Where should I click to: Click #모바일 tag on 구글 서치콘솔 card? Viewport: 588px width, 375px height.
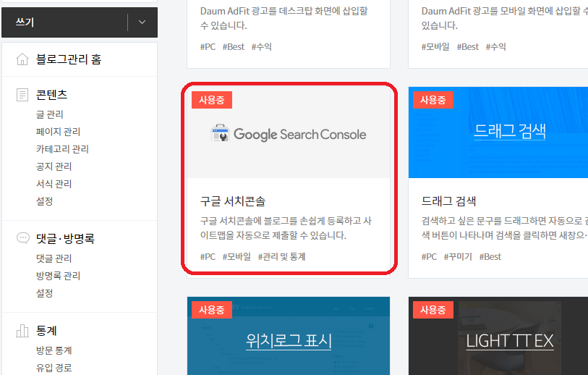click(237, 257)
